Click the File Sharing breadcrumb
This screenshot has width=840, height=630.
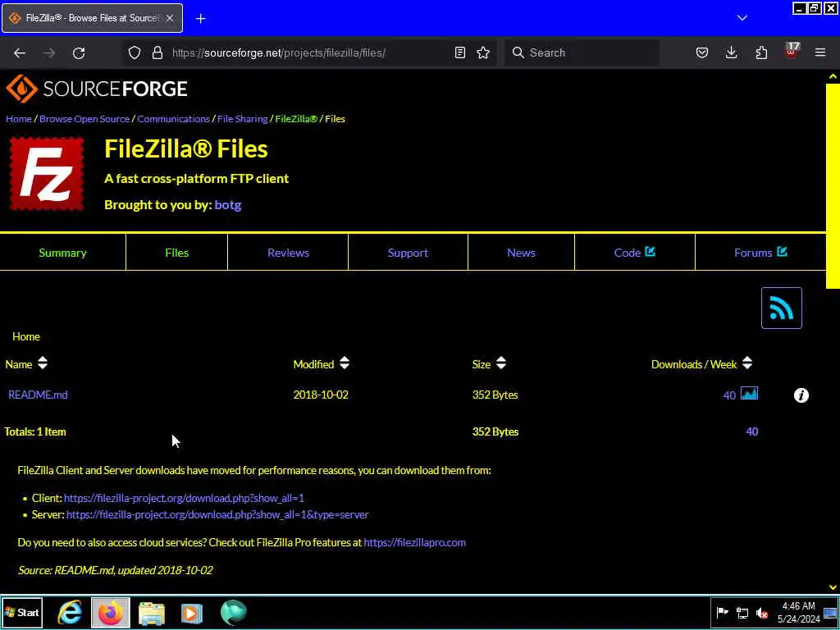243,119
